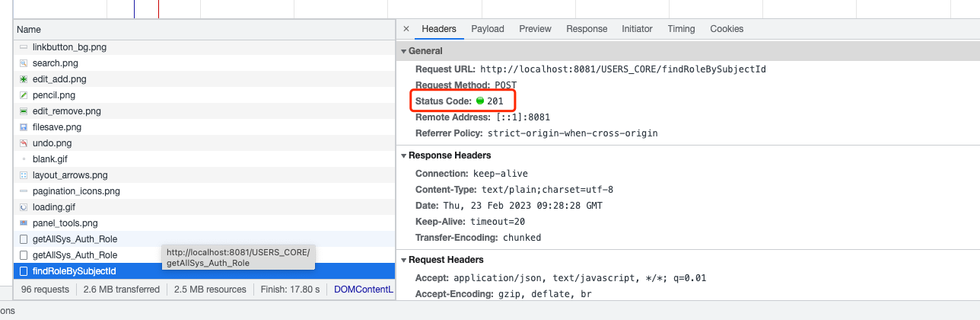Collapse the Response Headers section

(x=404, y=155)
